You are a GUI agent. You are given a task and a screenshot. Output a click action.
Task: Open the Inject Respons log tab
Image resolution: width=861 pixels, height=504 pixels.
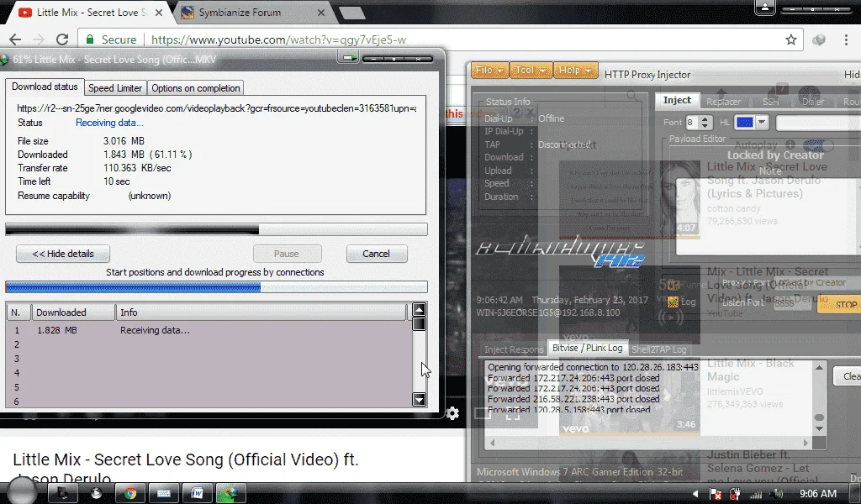tap(514, 349)
